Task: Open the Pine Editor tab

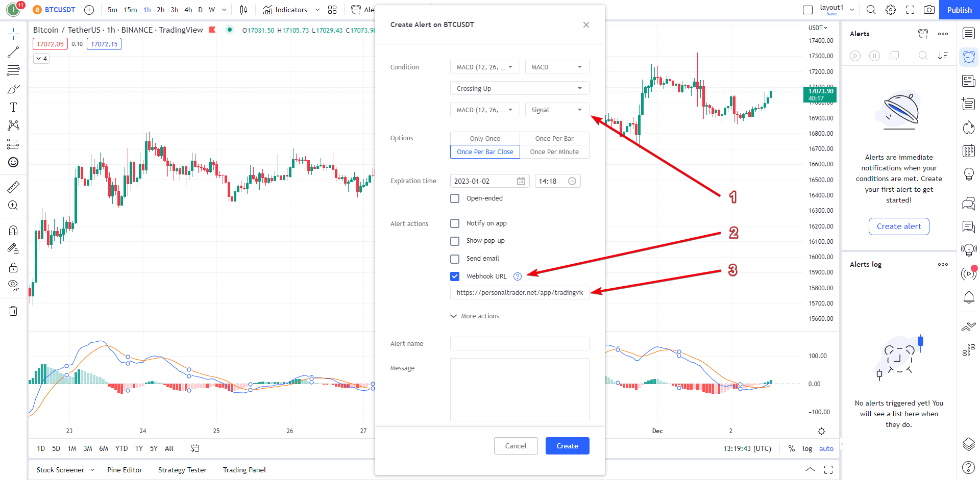Action: pyautogui.click(x=125, y=470)
